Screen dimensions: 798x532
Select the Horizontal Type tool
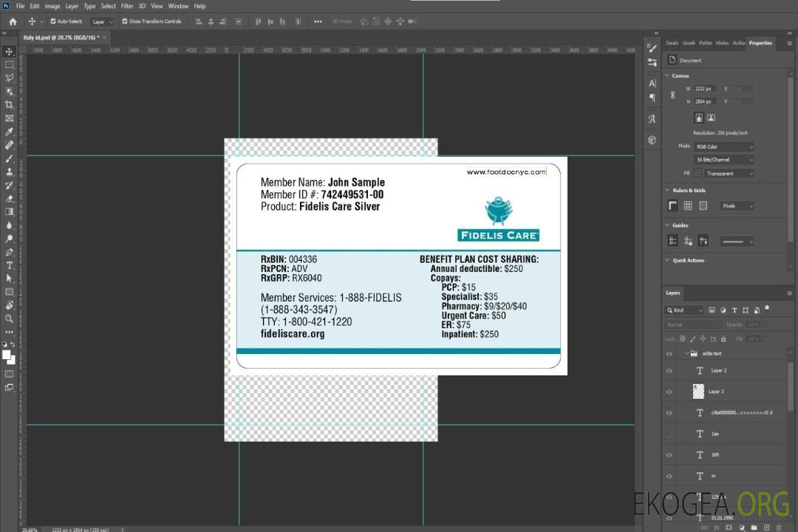click(9, 265)
